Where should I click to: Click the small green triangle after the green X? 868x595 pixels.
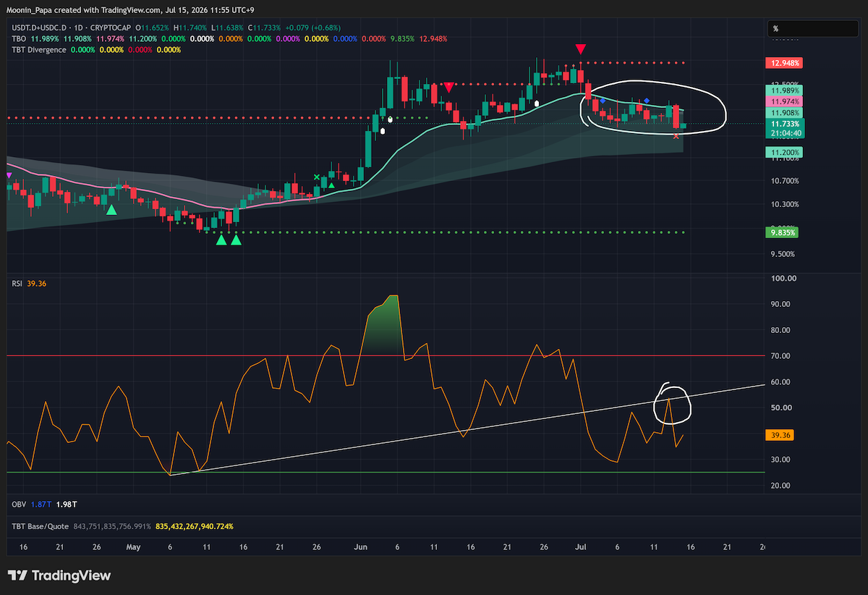coord(331,185)
